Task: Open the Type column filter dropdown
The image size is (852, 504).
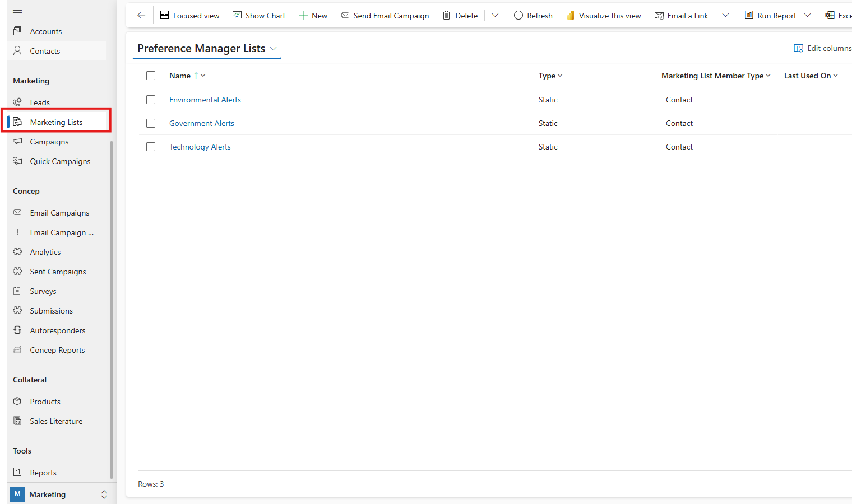Action: 559,75
